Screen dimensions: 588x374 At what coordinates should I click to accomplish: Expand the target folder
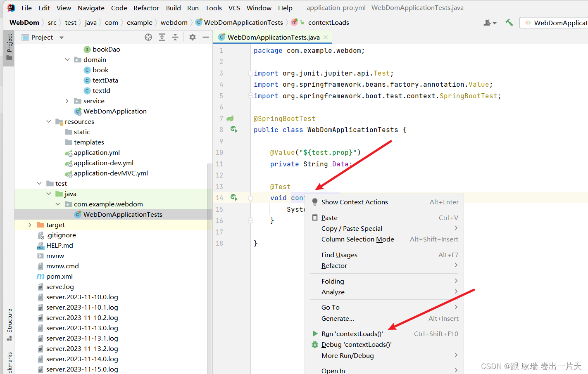[30, 225]
